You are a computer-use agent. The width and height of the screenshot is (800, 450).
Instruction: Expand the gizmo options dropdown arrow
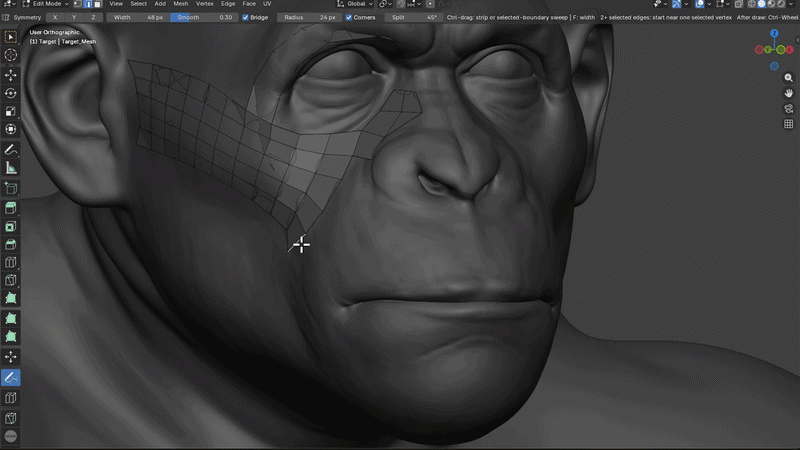point(686,4)
